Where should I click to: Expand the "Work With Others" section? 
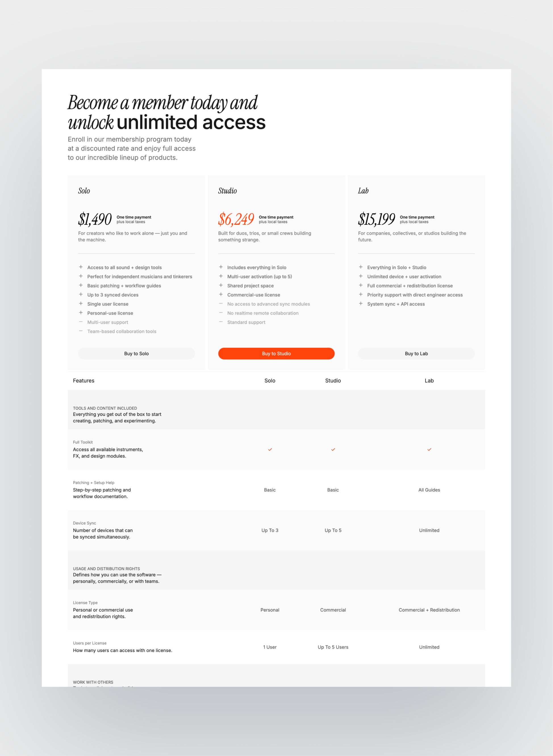pos(93,682)
